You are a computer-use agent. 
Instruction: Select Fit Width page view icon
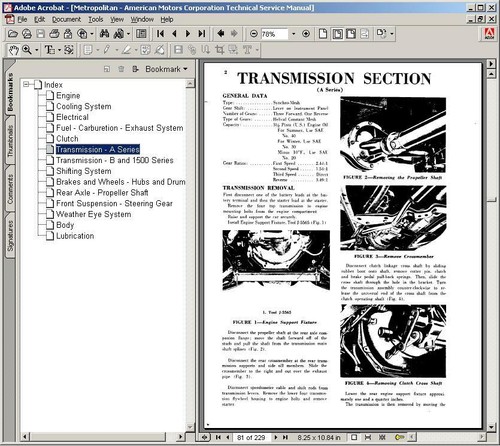[x=351, y=34]
